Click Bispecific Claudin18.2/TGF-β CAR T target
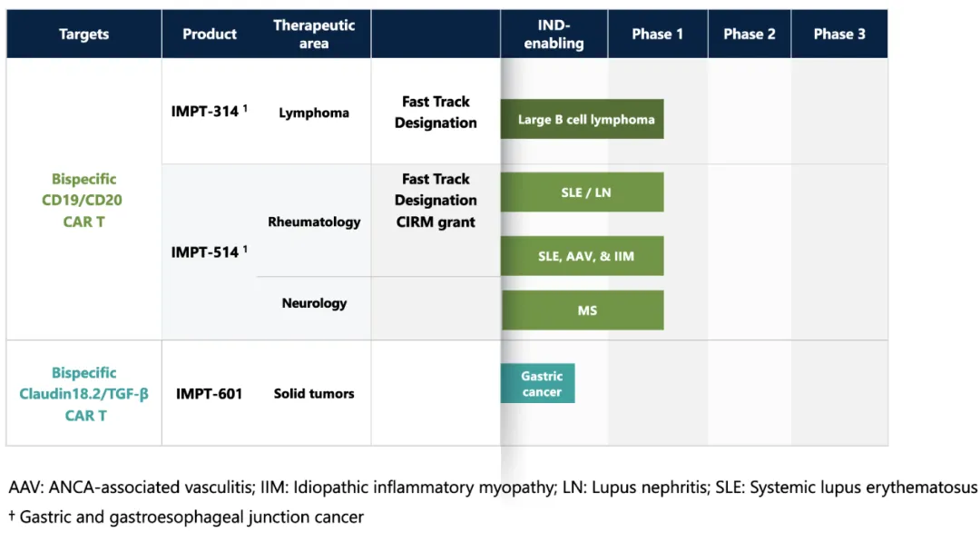The width and height of the screenshot is (980, 542). pos(83,394)
